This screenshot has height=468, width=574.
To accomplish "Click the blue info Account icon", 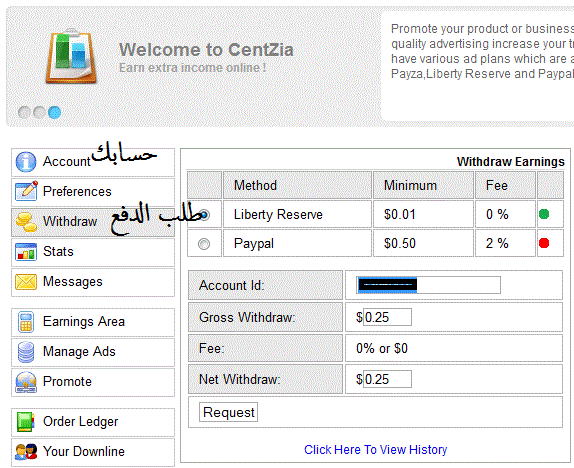I will [26, 162].
